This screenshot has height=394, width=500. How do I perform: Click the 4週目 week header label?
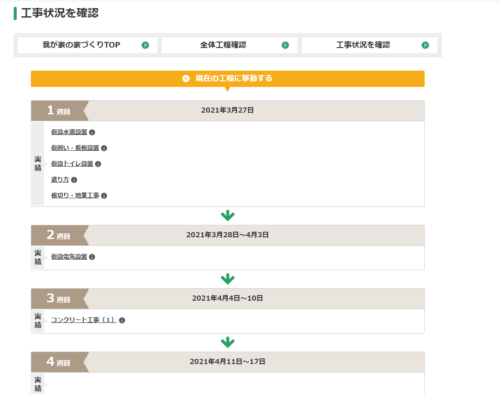tap(59, 362)
